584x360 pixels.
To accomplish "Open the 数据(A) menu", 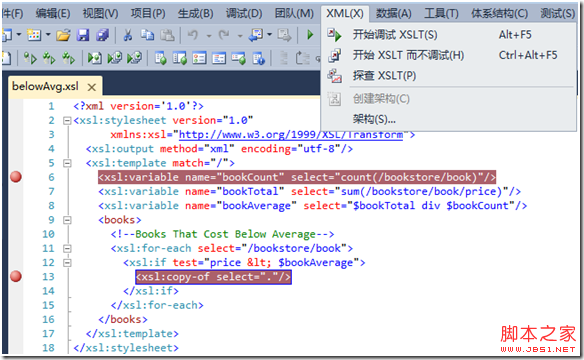I will pyautogui.click(x=393, y=14).
